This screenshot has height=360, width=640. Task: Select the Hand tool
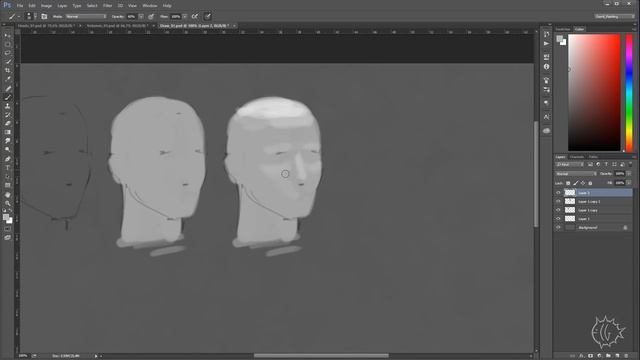point(8,194)
